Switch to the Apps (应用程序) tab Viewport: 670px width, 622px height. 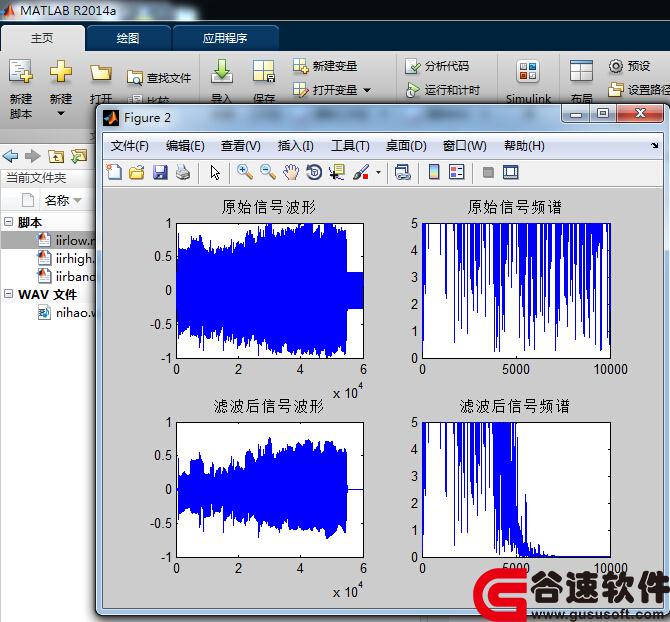[225, 38]
